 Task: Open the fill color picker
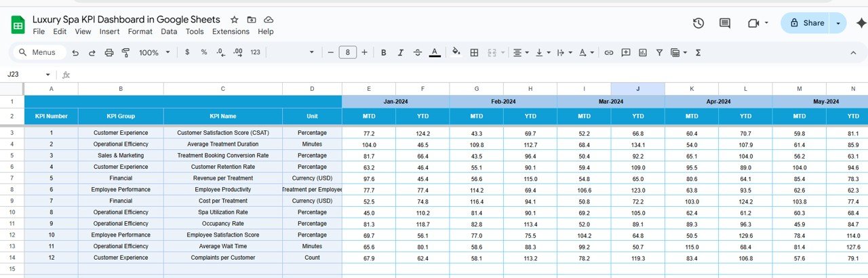click(x=456, y=52)
